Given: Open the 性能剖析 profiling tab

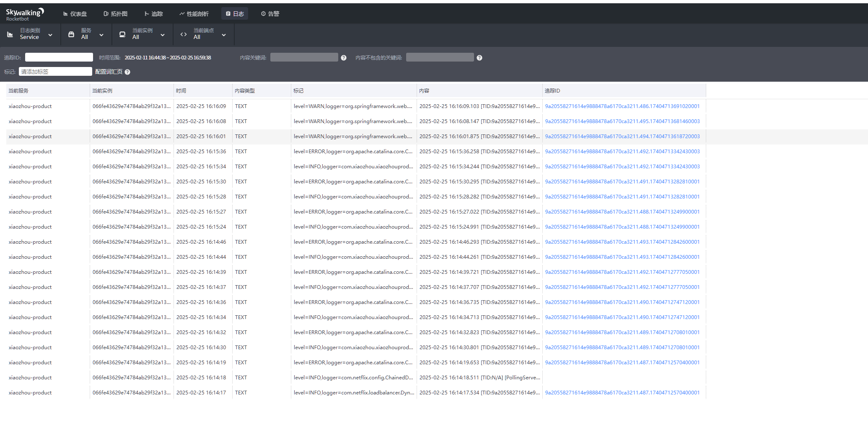Looking at the screenshot, I should pyautogui.click(x=194, y=14).
